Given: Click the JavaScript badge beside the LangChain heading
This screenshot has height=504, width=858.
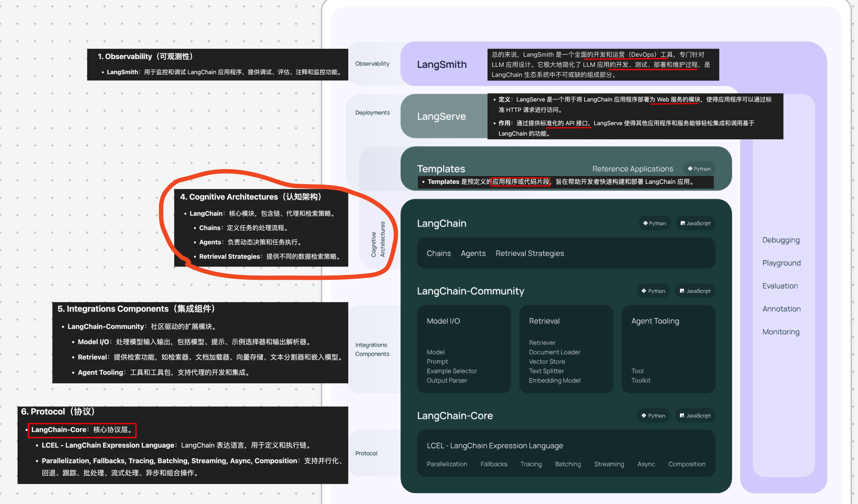Looking at the screenshot, I should 695,223.
